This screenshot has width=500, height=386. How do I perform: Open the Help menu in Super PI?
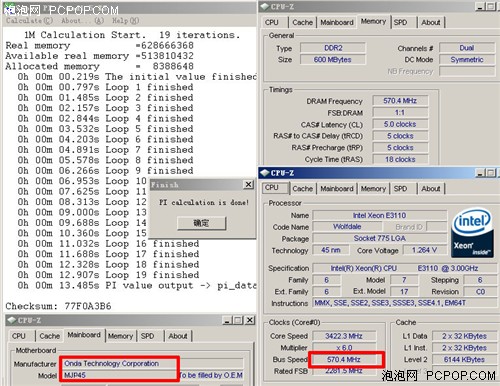pos(125,21)
